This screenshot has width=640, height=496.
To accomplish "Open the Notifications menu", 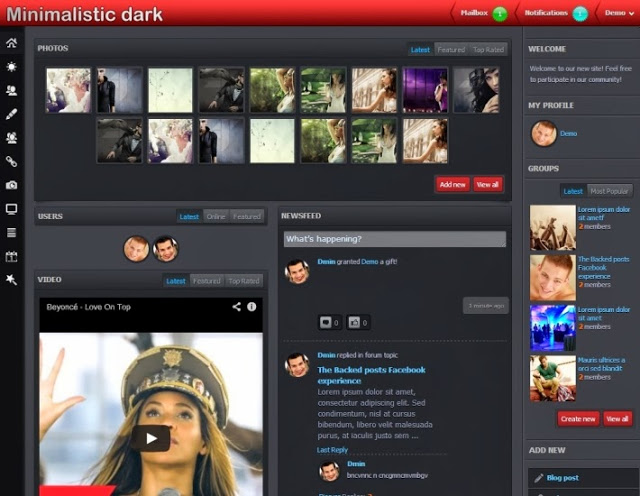I will coord(555,13).
